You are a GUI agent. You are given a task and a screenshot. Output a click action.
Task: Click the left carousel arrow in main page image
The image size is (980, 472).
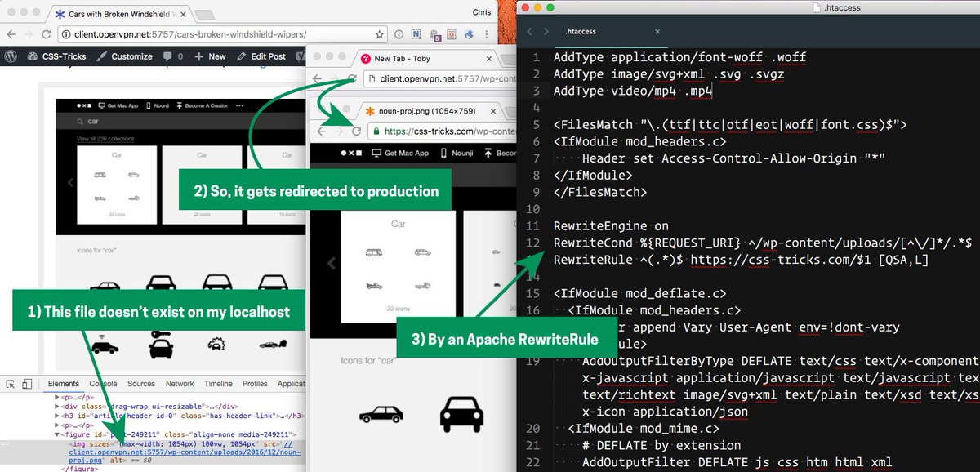[x=69, y=183]
